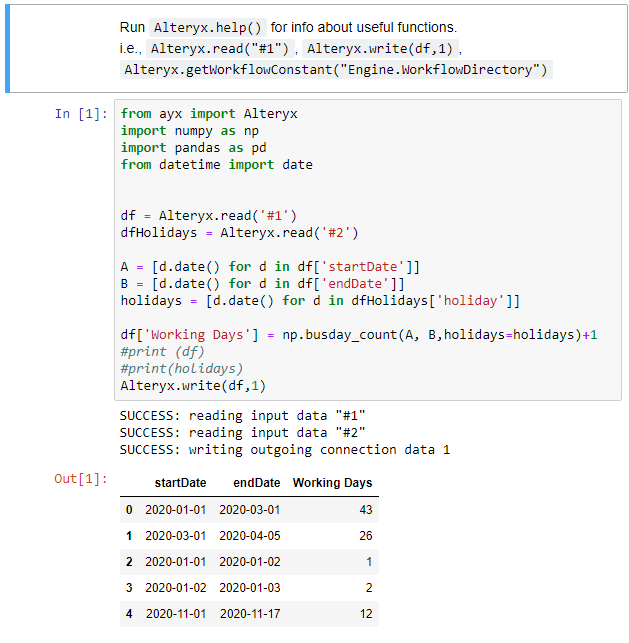Click Working Days value 12

click(x=366, y=614)
